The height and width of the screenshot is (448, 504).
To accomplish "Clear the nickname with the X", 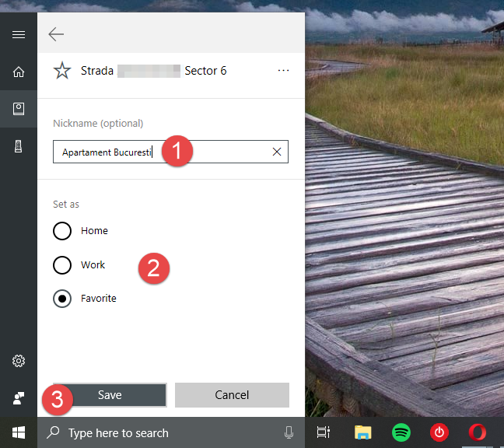I will [277, 152].
